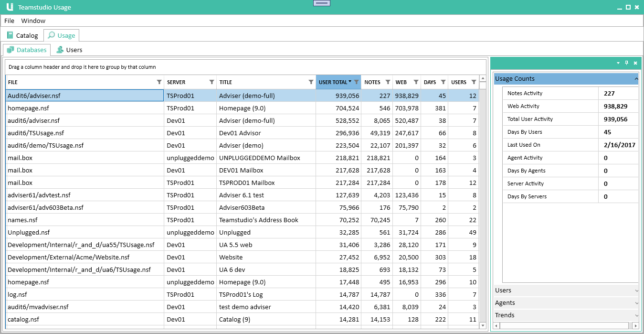The width and height of the screenshot is (644, 334).
Task: Open the side panel options dropdown arrow
Action: pos(618,63)
